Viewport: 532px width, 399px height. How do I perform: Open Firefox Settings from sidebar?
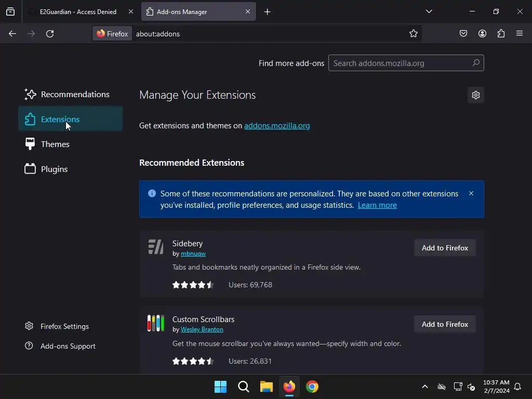[x=57, y=326]
